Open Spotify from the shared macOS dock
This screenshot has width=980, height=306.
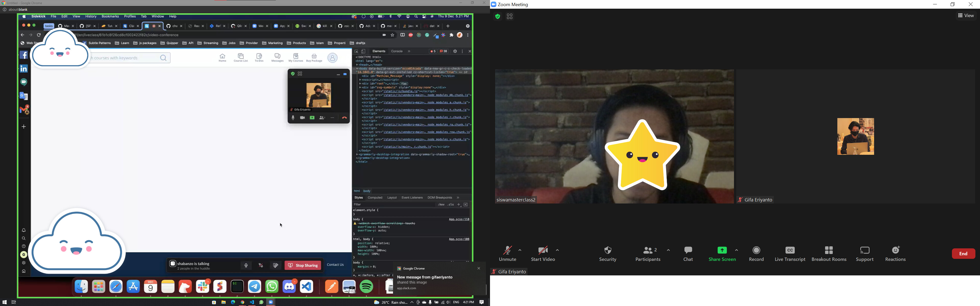(367, 287)
